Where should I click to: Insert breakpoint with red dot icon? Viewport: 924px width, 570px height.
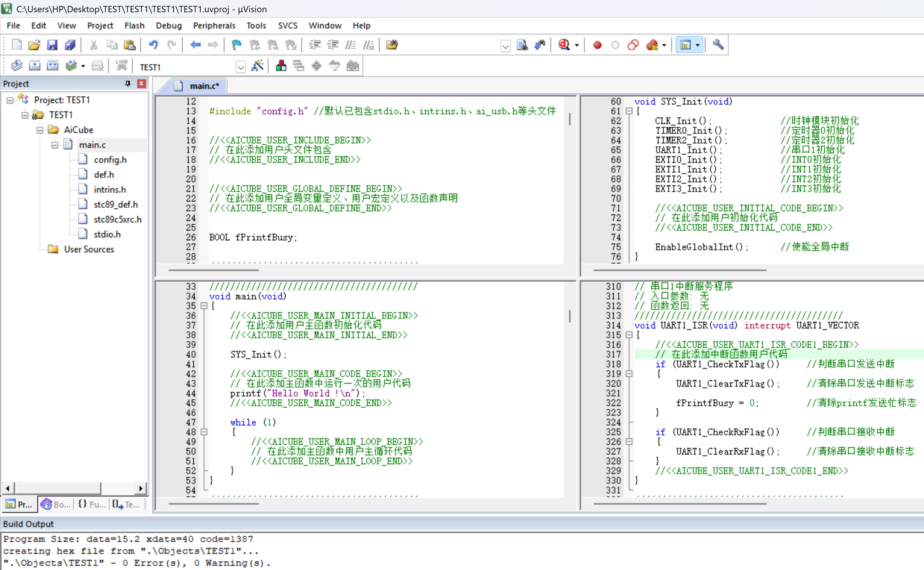[x=597, y=45]
